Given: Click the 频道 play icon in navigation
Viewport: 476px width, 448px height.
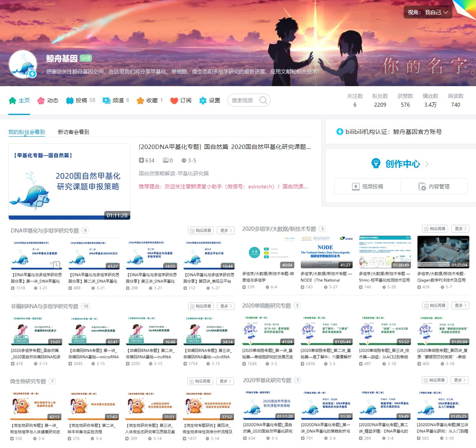Looking at the screenshot, I should pyautogui.click(x=106, y=100).
